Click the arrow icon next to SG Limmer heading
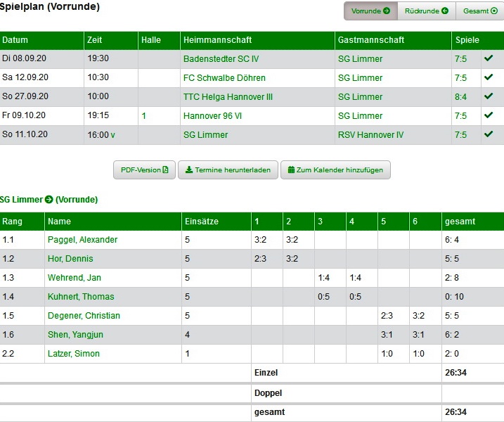Image resolution: width=504 pixels, height=422 pixels. (x=49, y=200)
